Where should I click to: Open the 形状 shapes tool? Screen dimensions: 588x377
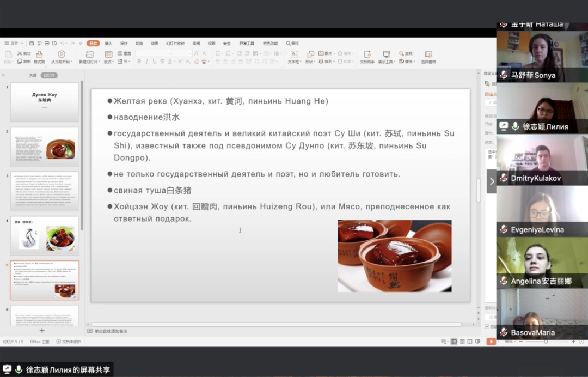tap(310, 54)
